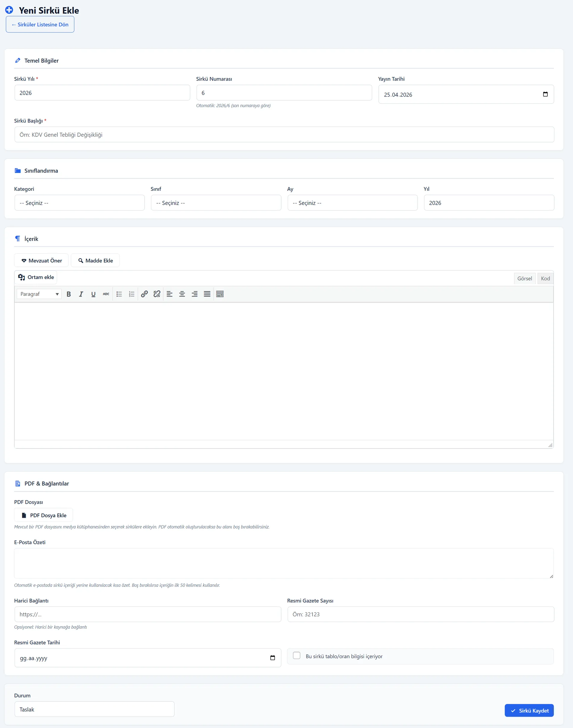This screenshot has width=573, height=728.
Task: Grab the editor resize handle at bottom corner
Action: pyautogui.click(x=550, y=445)
